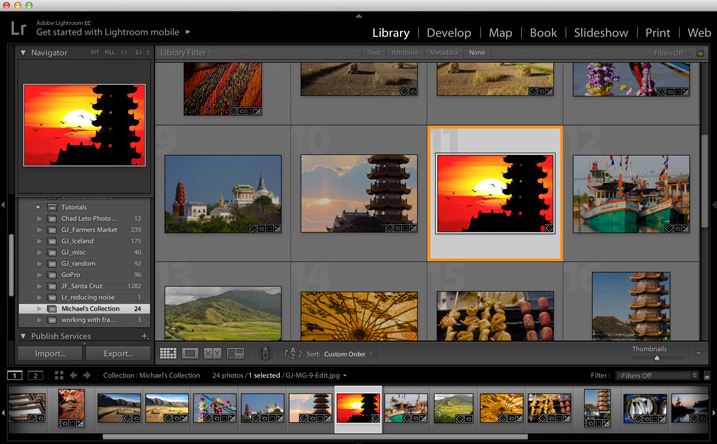Image resolution: width=717 pixels, height=444 pixels.
Task: Select the fish basket filmstrip thumbnail
Action: point(645,408)
